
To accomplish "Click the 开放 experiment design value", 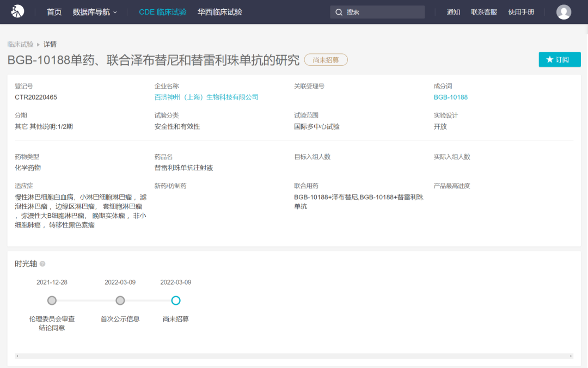I will 440,126.
